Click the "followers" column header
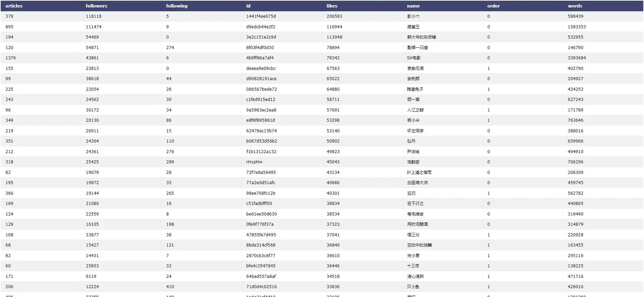The height and width of the screenshot is (297, 644). tap(96, 6)
